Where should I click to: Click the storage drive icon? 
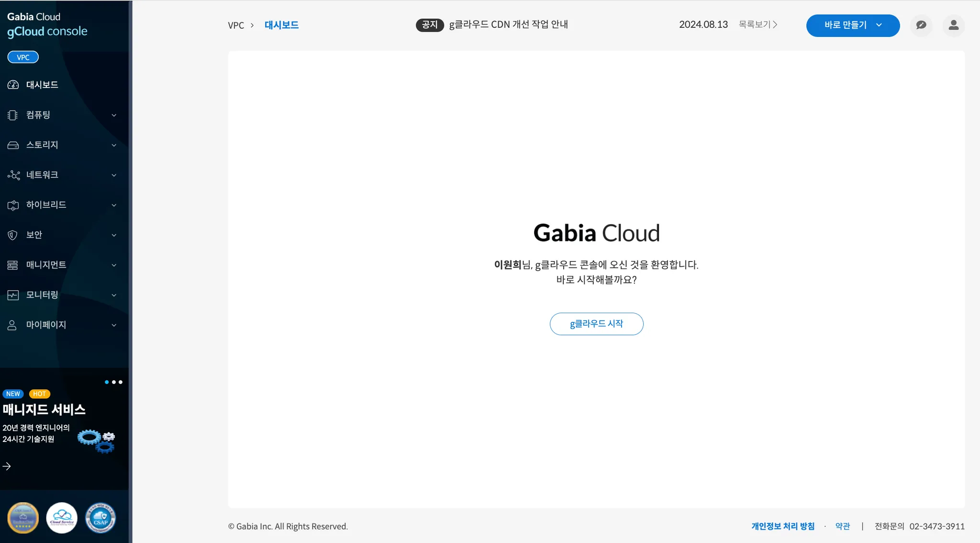pyautogui.click(x=13, y=145)
